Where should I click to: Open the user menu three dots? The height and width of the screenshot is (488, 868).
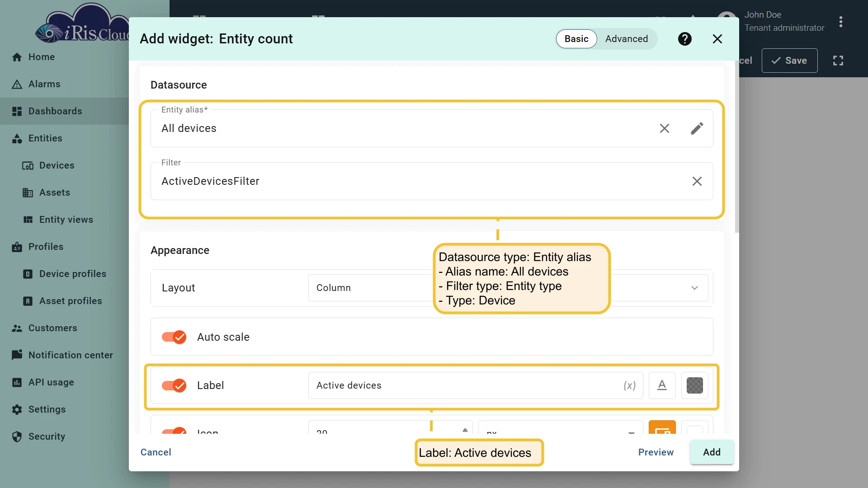tap(841, 22)
